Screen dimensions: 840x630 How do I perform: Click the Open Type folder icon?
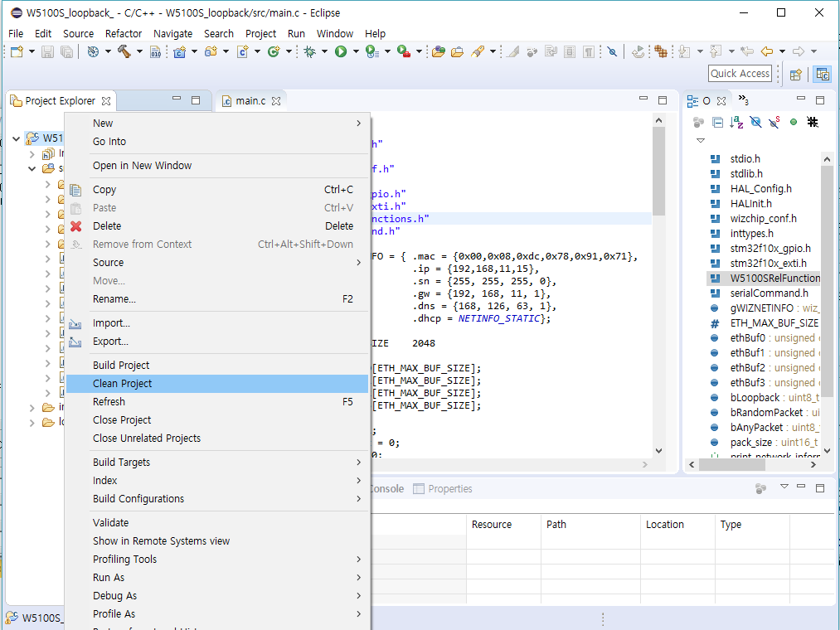pyautogui.click(x=439, y=51)
